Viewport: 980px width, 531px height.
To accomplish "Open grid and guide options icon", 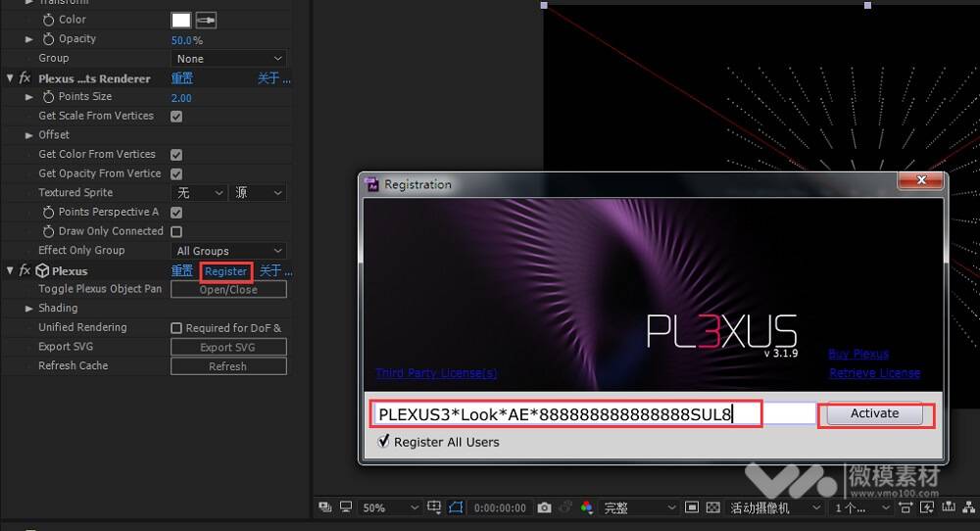I will [434, 507].
